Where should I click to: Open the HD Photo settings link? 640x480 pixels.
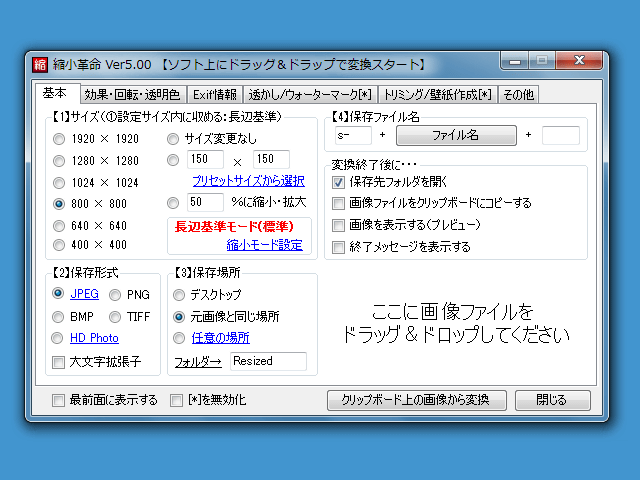coord(94,338)
